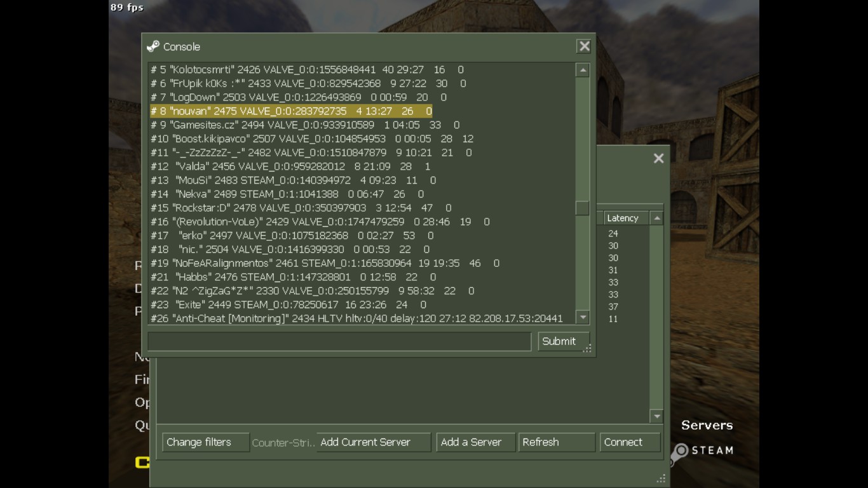Focus the console command input field

coord(339,341)
